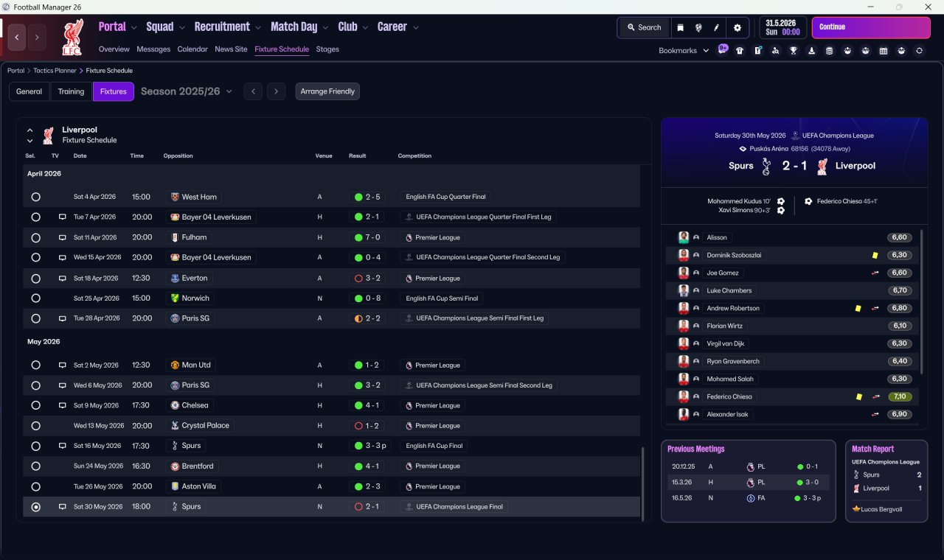
Task: Click the bookmark icon beside Search
Action: point(680,27)
